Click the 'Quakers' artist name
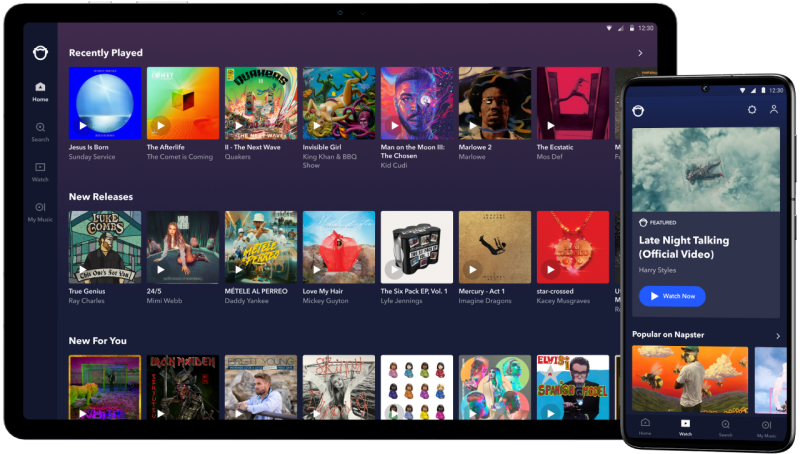The width and height of the screenshot is (800, 454). click(238, 157)
